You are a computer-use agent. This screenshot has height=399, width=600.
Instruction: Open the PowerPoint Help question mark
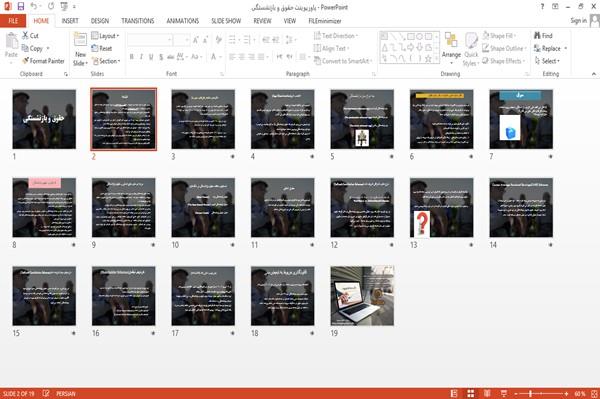coord(542,7)
